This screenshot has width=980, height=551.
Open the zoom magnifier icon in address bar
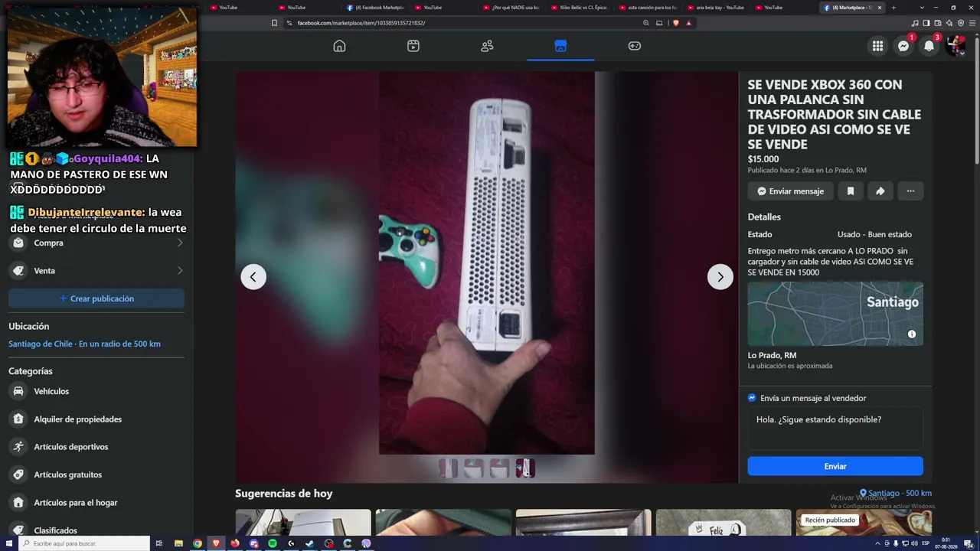tap(646, 23)
